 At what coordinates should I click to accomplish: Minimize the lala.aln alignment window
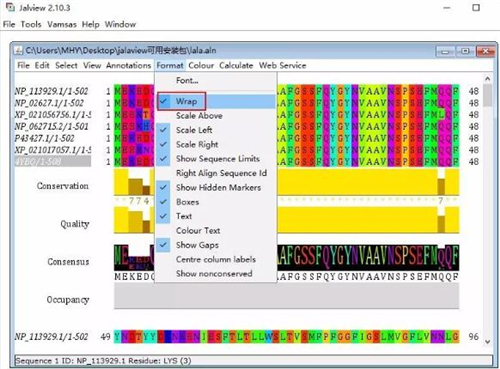[445, 51]
